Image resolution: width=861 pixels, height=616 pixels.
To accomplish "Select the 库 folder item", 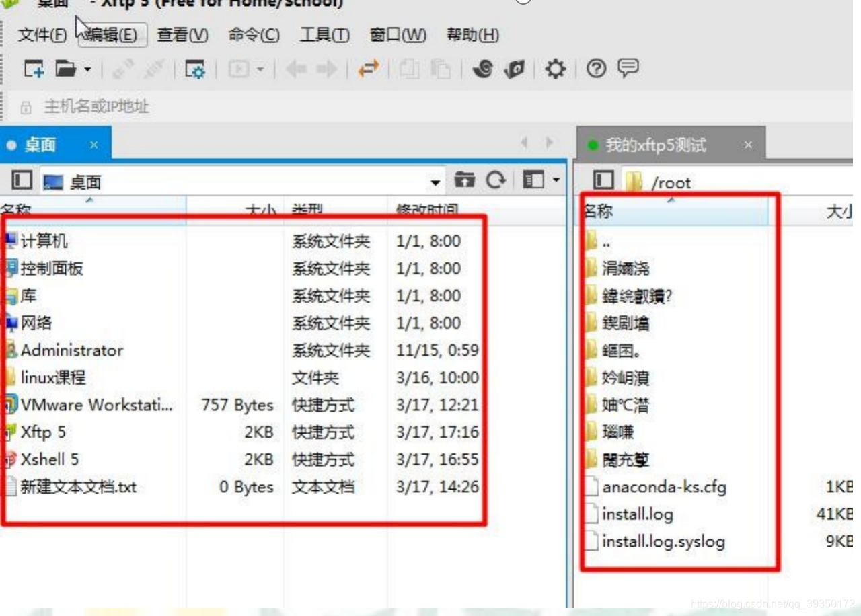I will coord(28,295).
